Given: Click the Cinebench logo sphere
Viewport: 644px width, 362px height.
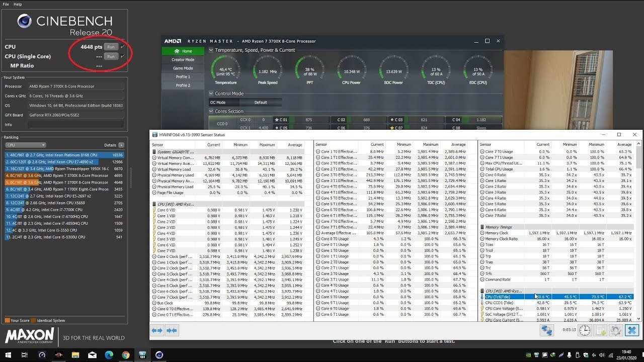Looking at the screenshot, I should [x=25, y=21].
